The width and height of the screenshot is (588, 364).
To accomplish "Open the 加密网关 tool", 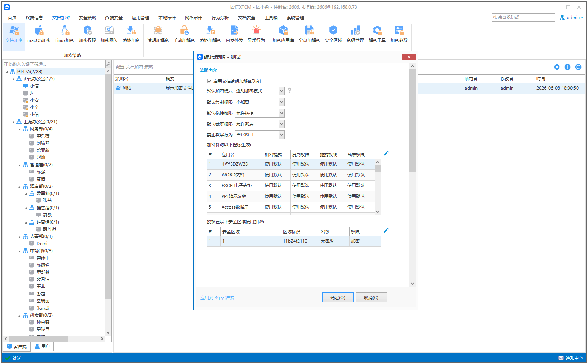I will [109, 34].
